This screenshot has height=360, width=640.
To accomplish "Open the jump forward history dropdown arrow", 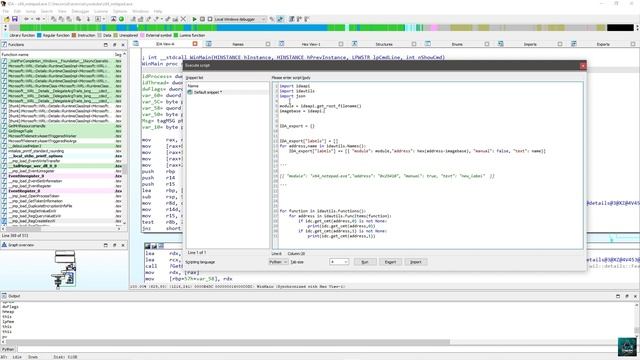I will pos(43,19).
